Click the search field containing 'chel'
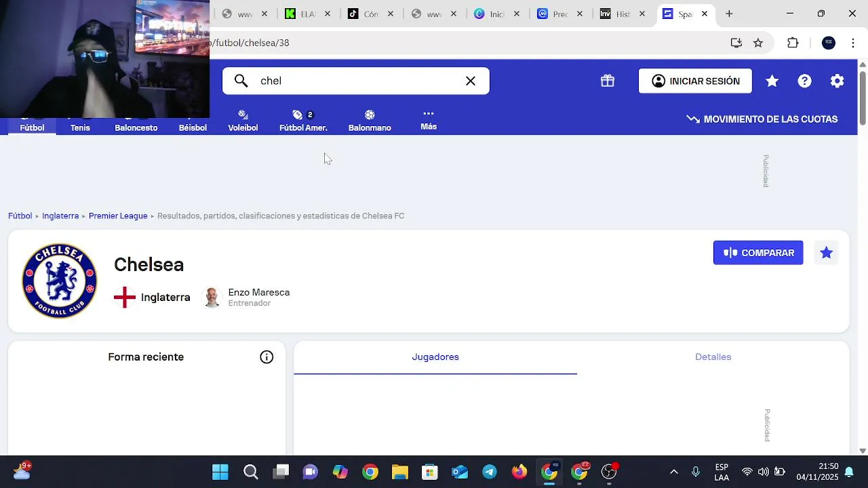This screenshot has height=488, width=868. tap(356, 81)
